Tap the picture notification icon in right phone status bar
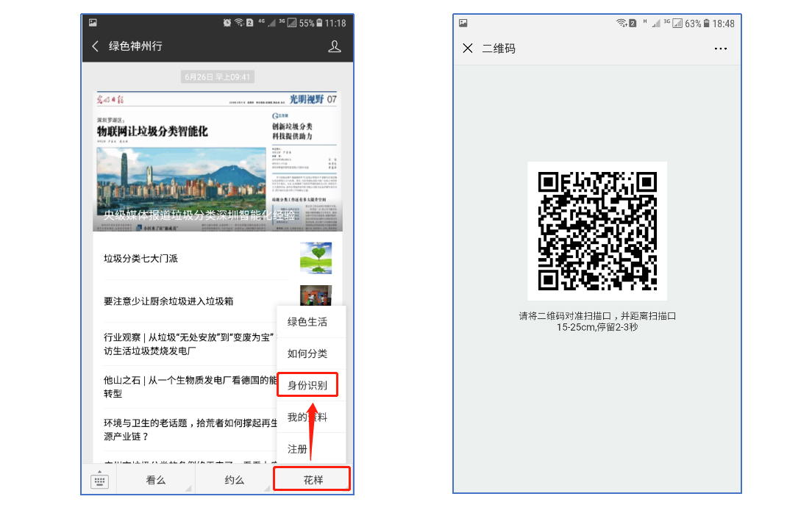812x513 pixels. [x=463, y=23]
